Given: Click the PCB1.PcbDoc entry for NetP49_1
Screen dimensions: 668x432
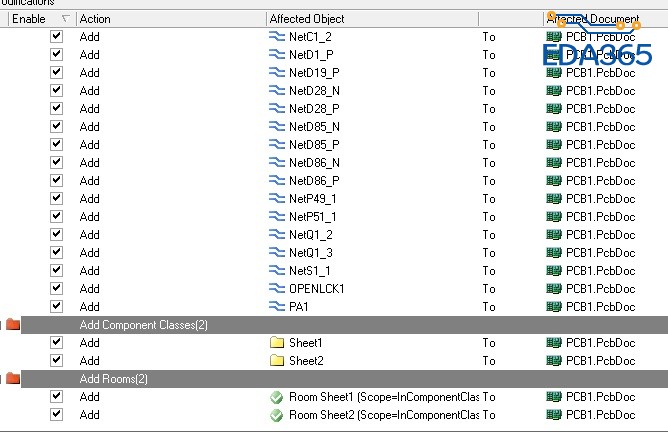Looking at the screenshot, I should point(600,198).
